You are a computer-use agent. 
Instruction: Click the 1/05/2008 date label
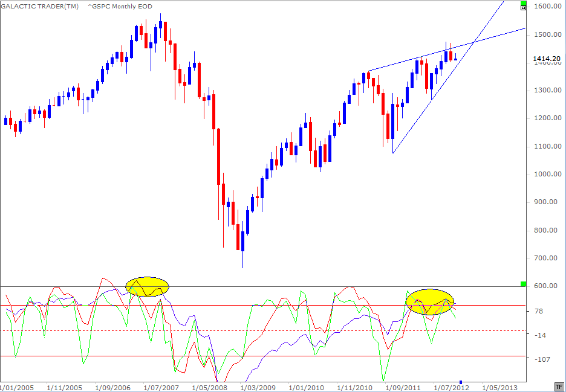pos(210,388)
